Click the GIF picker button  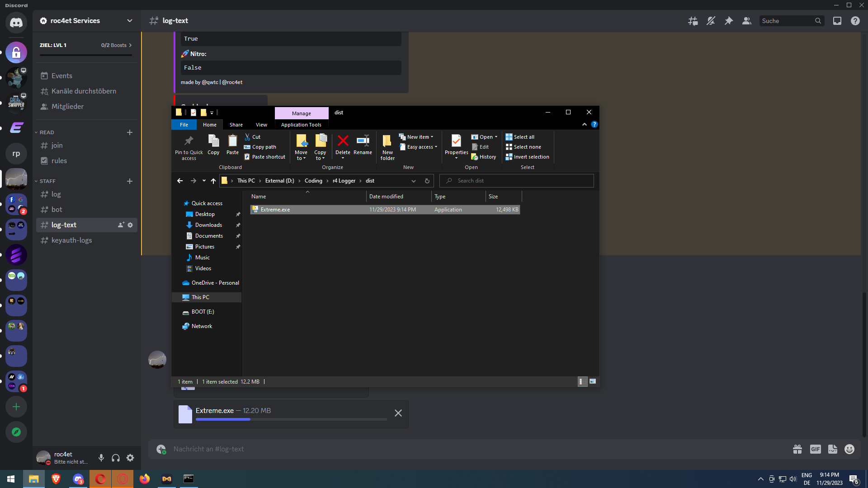coord(815,449)
